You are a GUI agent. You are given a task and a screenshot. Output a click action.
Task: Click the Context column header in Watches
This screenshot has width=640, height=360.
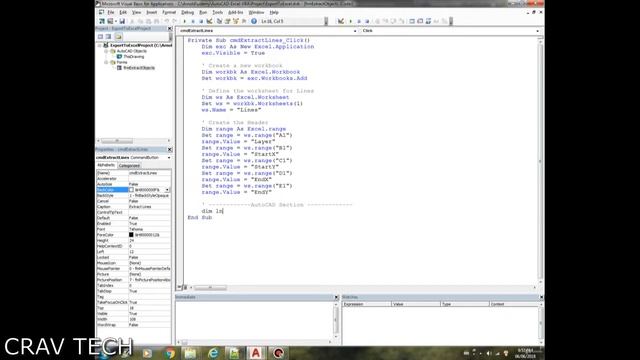point(514,304)
